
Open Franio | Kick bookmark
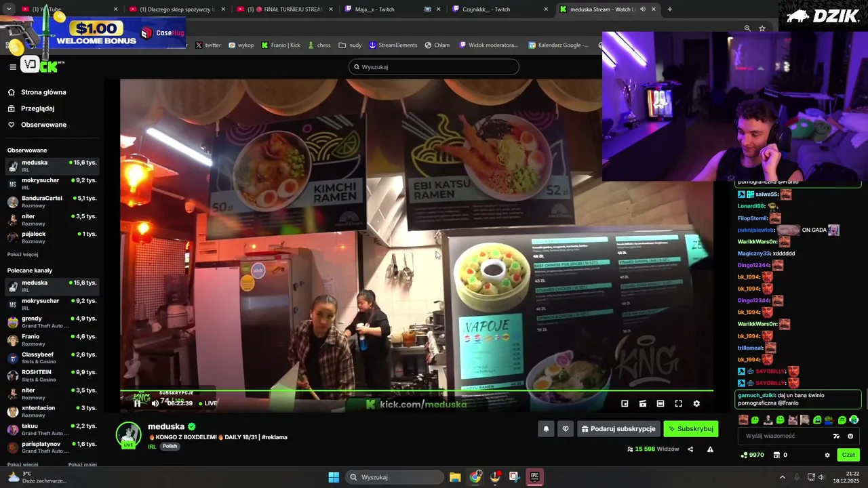[281, 45]
